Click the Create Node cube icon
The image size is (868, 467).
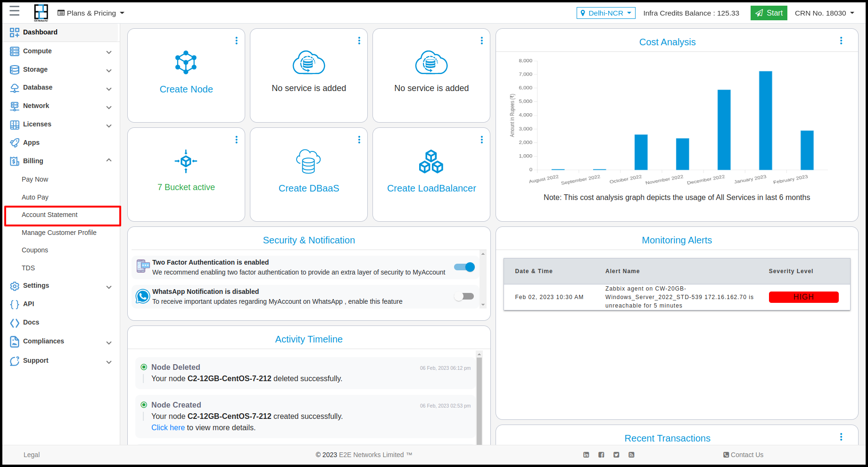pyautogui.click(x=186, y=62)
